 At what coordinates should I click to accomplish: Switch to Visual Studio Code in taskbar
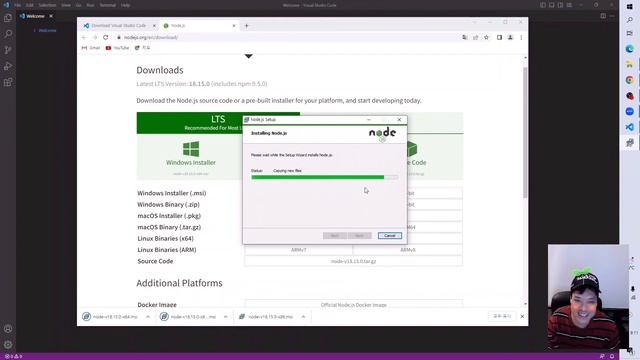click(x=629, y=127)
